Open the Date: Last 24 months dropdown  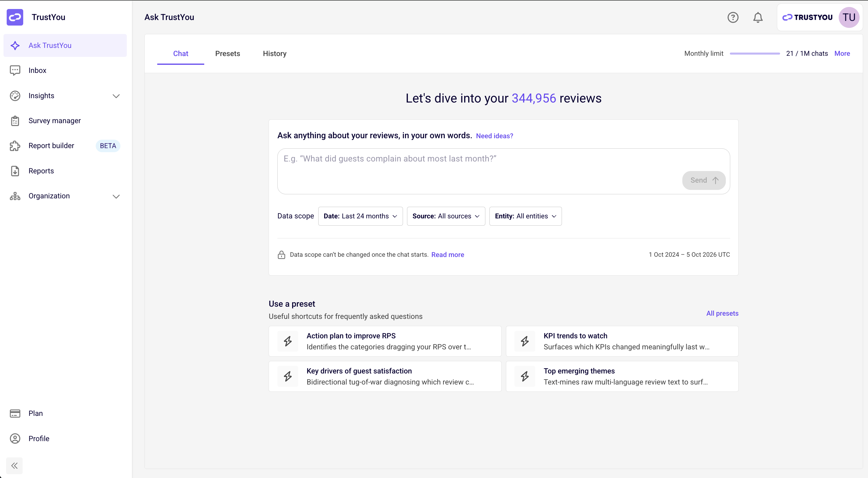[360, 216]
